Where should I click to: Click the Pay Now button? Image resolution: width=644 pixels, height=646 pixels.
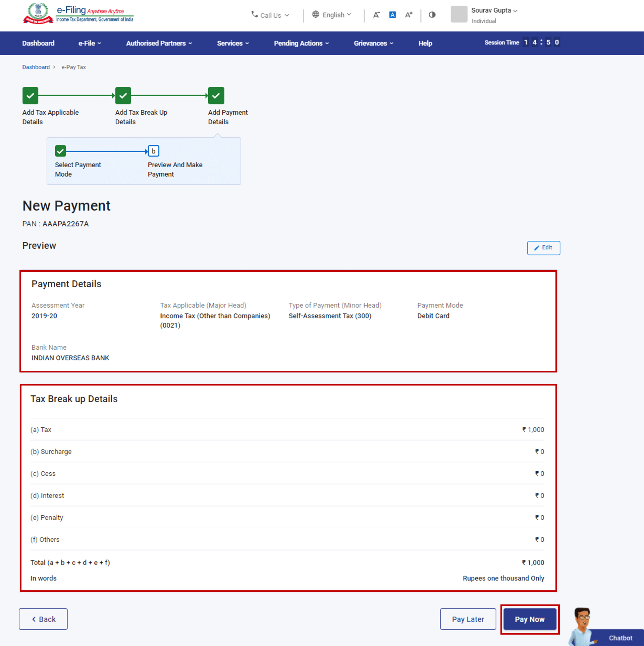coord(529,619)
